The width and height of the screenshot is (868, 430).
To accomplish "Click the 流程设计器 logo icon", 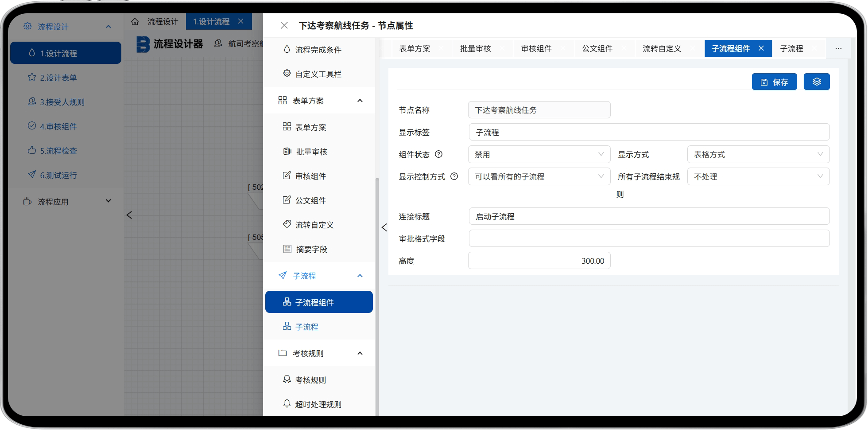I will [143, 44].
